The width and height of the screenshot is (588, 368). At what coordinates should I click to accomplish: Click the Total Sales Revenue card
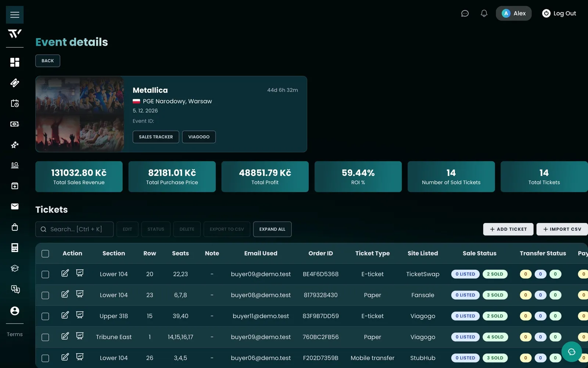pyautogui.click(x=79, y=177)
